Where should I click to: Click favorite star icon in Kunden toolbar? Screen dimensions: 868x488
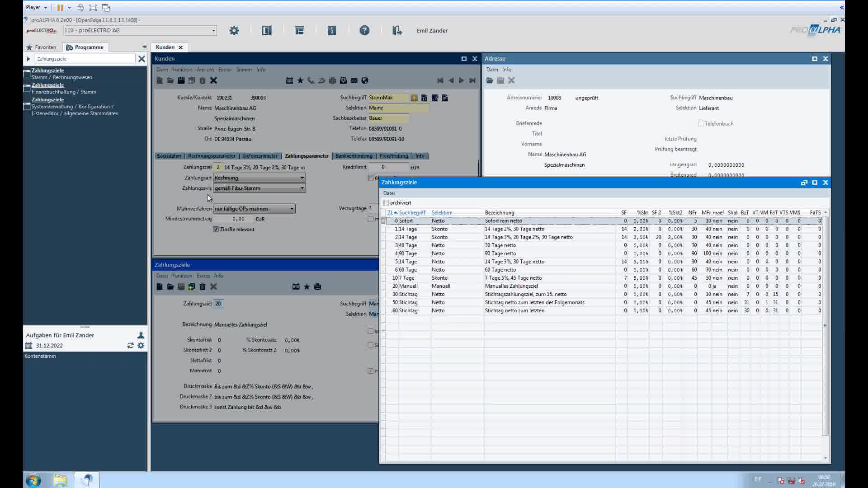(x=300, y=80)
